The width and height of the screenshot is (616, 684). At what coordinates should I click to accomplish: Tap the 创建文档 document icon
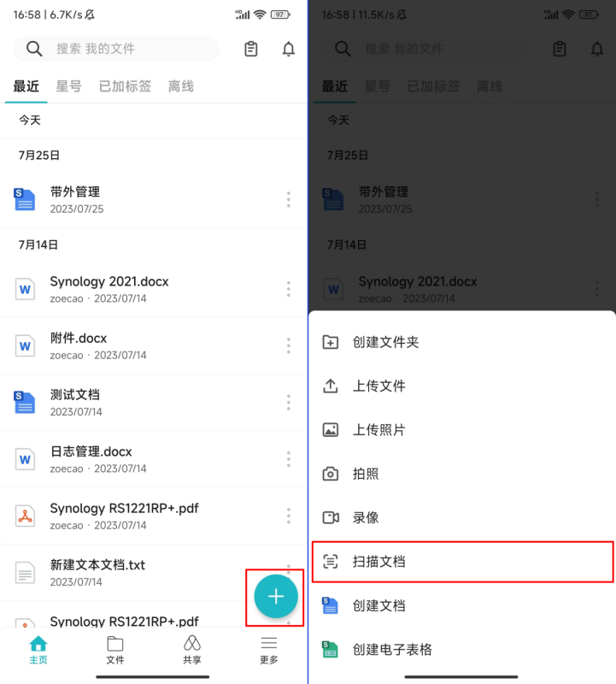click(x=330, y=605)
